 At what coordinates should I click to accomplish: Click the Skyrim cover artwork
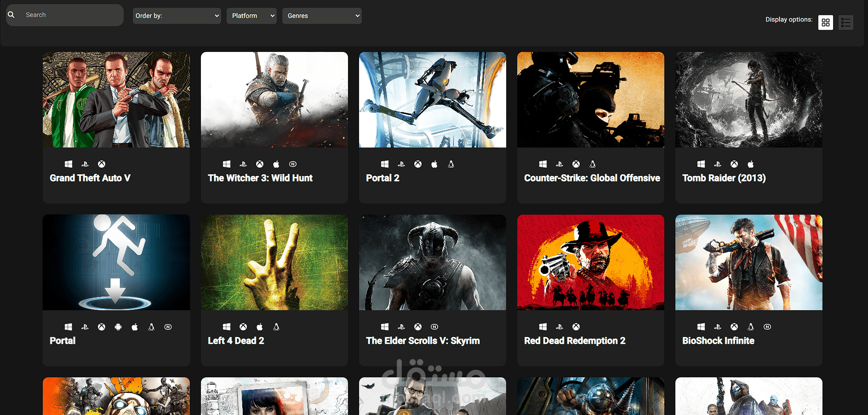point(433,262)
